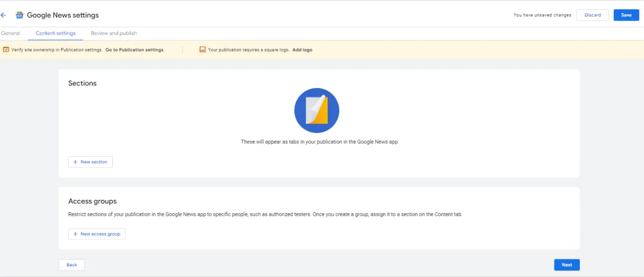This screenshot has width=644, height=277.
Task: Go to Publication settings link
Action: (x=134, y=50)
